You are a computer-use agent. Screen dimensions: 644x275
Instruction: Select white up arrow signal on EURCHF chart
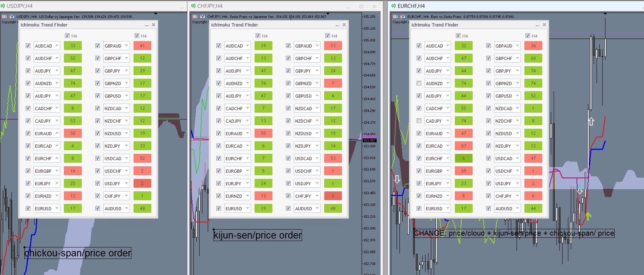[x=591, y=121]
